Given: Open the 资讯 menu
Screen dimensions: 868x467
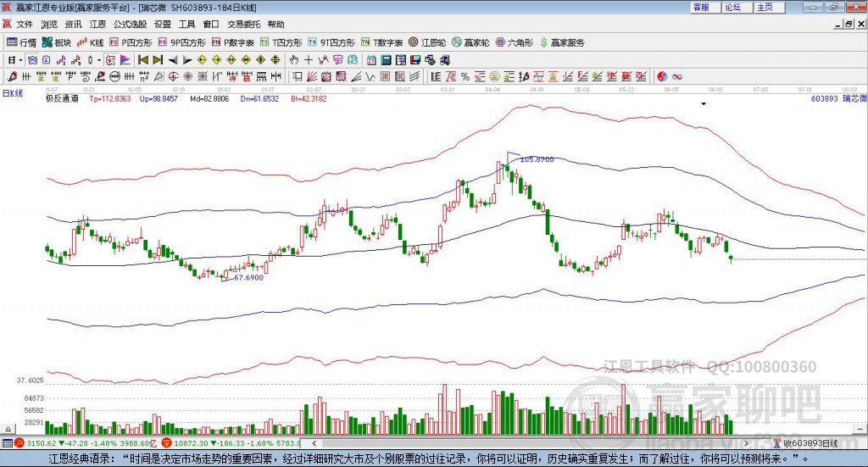Looking at the screenshot, I should point(73,25).
